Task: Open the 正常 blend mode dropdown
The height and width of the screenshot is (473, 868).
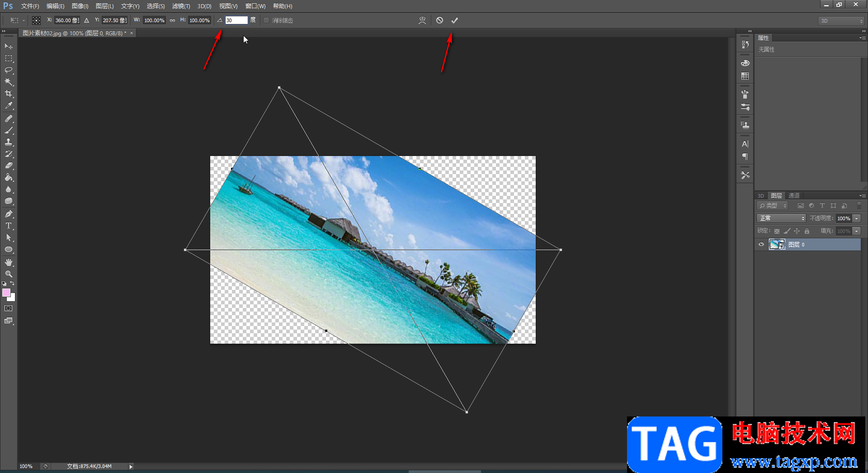Action: click(x=781, y=218)
